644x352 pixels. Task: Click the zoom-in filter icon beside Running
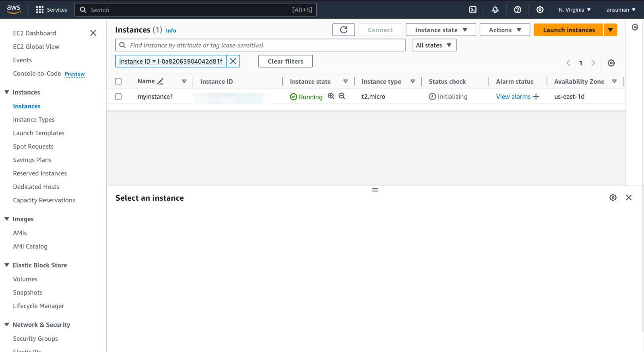pos(331,96)
